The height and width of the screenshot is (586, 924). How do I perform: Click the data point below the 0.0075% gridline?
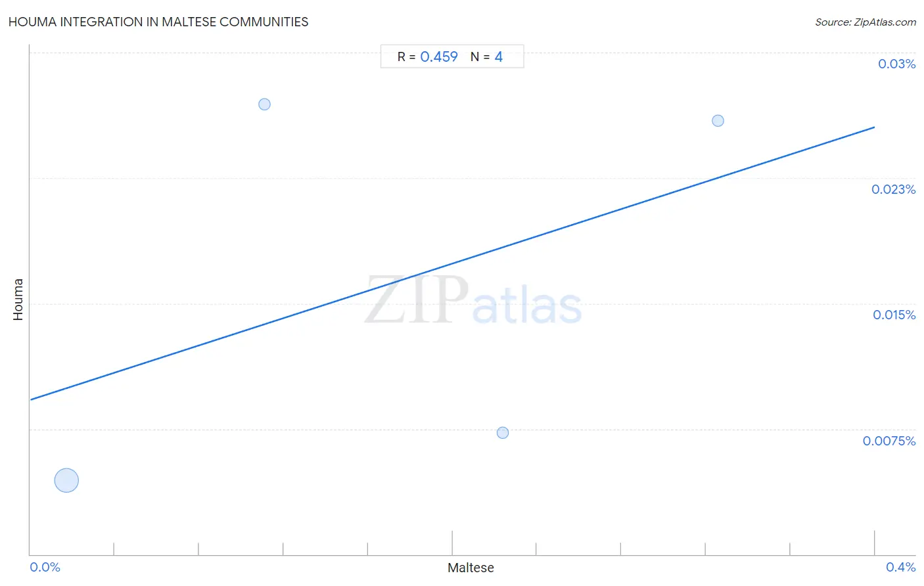(503, 432)
